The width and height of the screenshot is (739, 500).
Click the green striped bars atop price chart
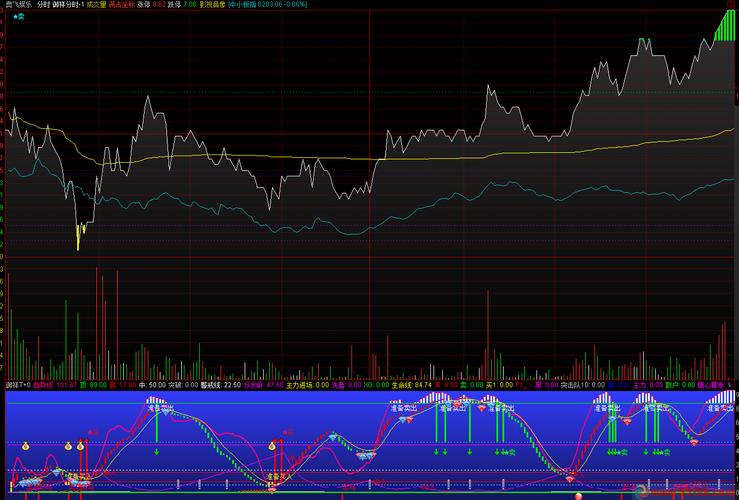coord(722,26)
